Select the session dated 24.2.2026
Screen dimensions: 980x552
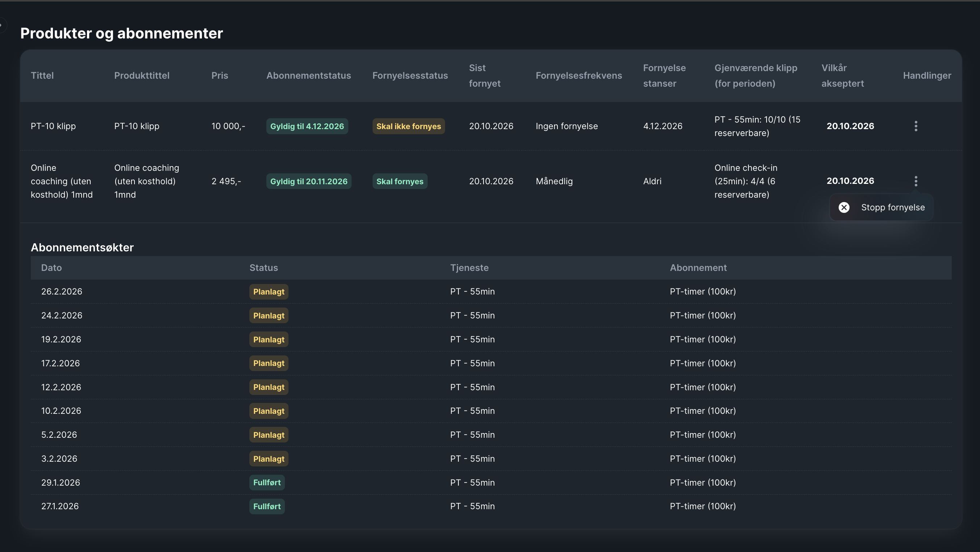(491, 316)
